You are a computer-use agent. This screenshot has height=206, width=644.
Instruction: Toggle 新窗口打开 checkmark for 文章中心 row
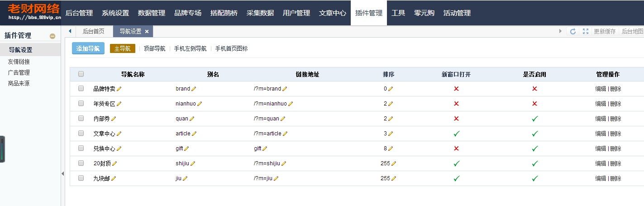(456, 134)
